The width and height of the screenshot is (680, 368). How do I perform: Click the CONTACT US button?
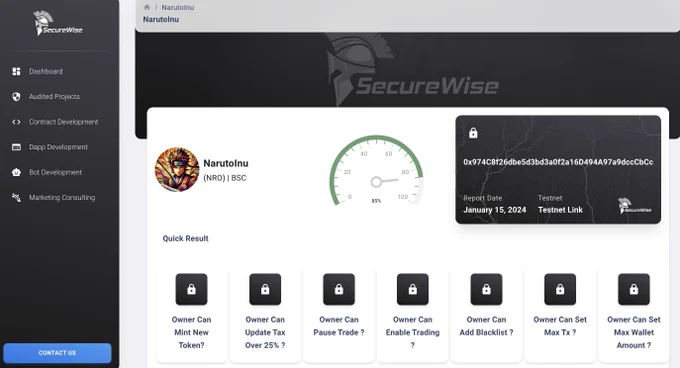coord(57,353)
